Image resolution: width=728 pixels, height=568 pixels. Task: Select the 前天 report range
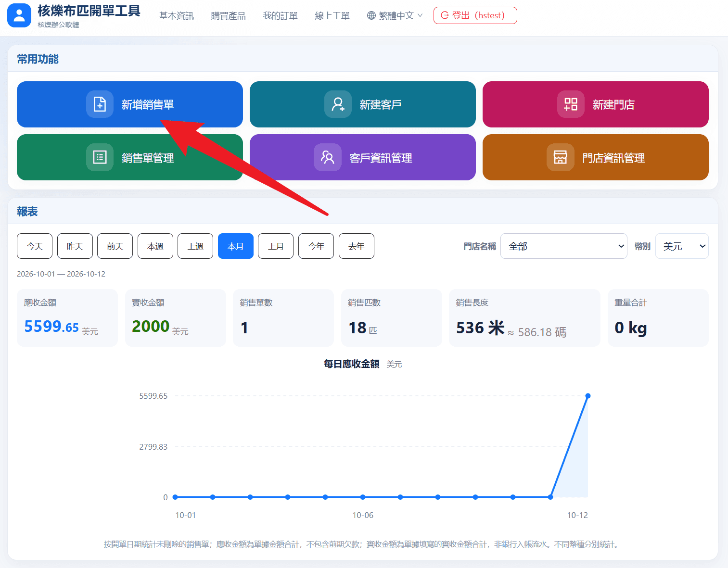click(115, 246)
